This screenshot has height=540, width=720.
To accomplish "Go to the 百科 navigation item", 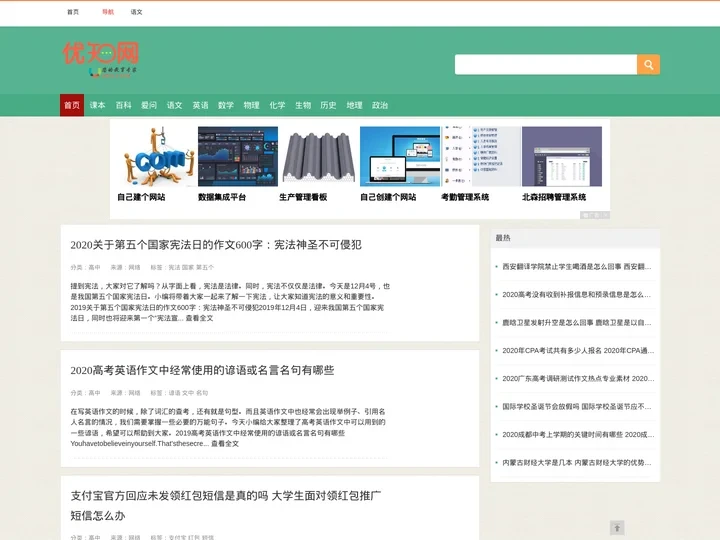I will coord(123,105).
